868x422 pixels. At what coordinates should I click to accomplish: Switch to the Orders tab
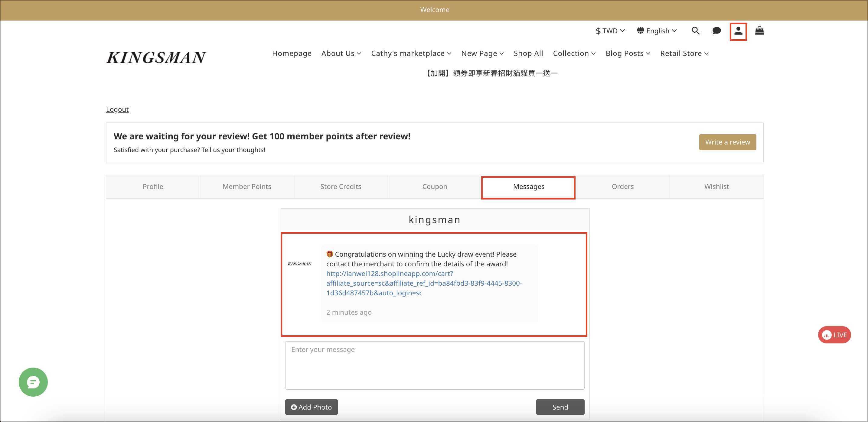(622, 187)
